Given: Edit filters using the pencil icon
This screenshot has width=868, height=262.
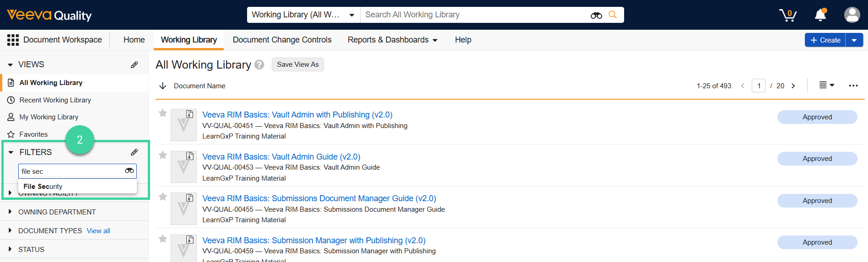Looking at the screenshot, I should click(134, 152).
